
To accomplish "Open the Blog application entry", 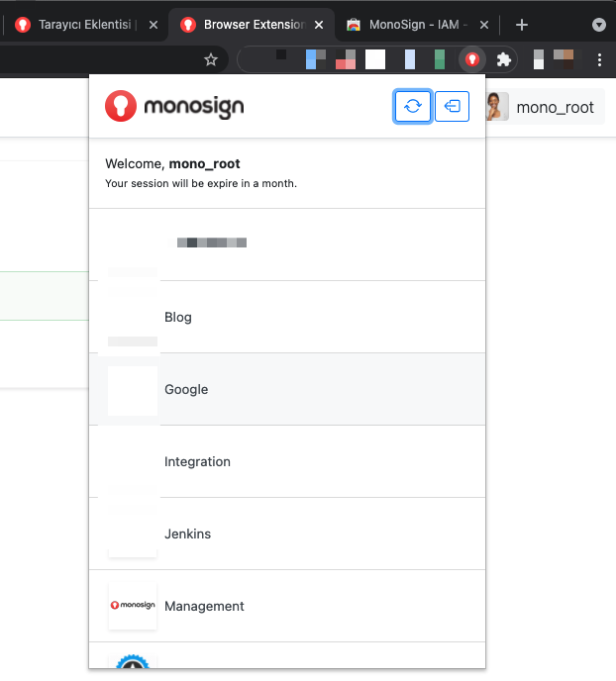I will pyautogui.click(x=287, y=317).
